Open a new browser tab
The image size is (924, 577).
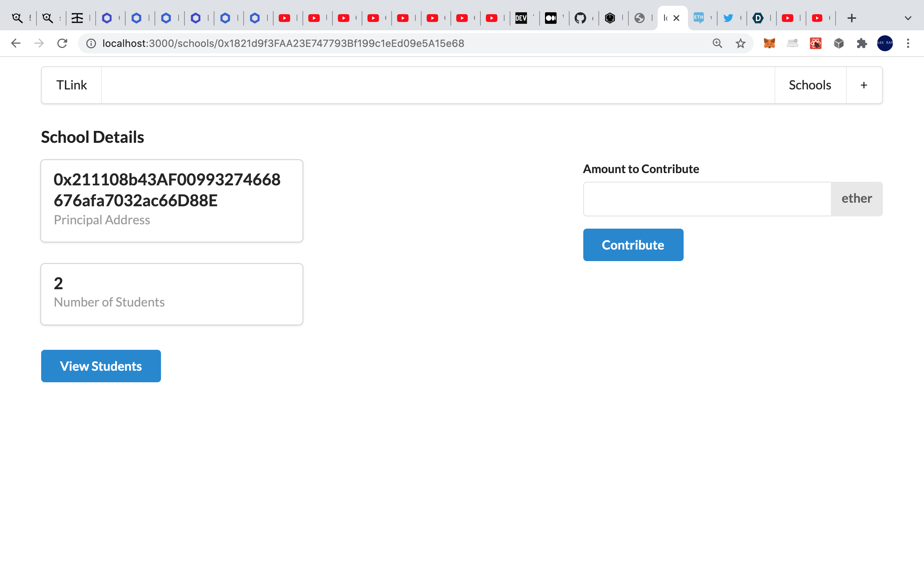(851, 18)
